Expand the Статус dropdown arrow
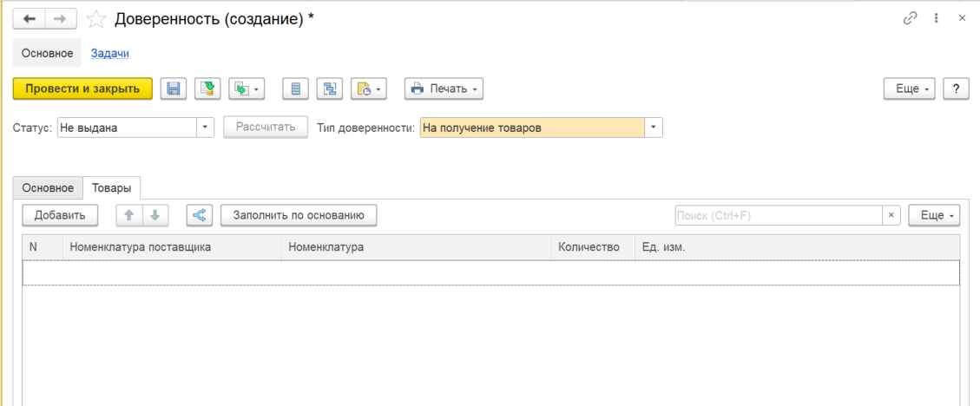Viewport: 980px width, 406px height. coord(206,128)
